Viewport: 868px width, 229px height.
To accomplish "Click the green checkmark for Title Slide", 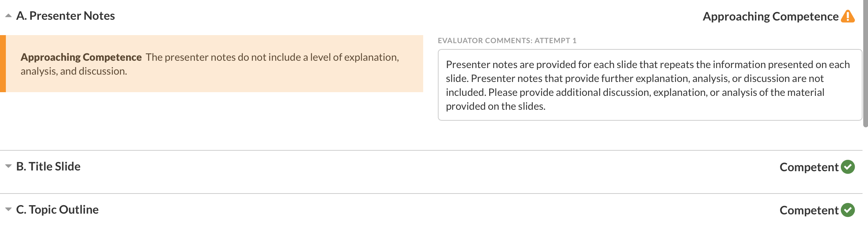I will [x=848, y=167].
